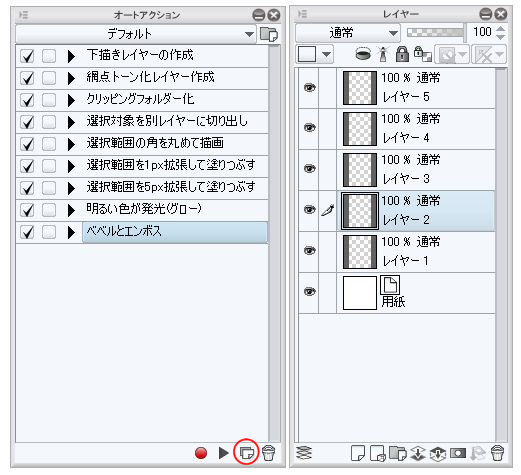Hide レイヤー 5 with its eye icon
Screen dimensions: 521x475
[x=310, y=88]
